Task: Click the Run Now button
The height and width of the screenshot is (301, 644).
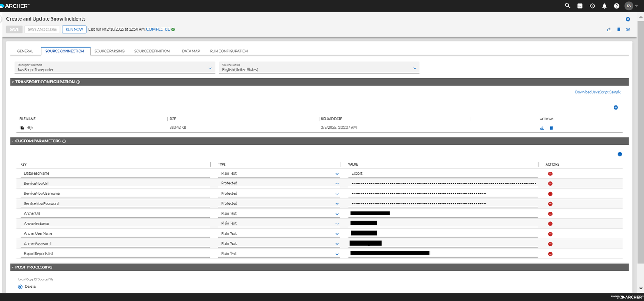Action: 74,29
